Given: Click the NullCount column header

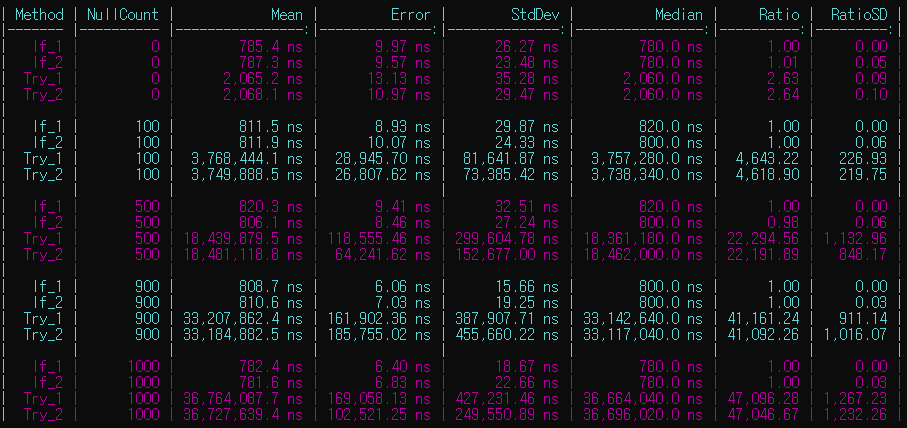Looking at the screenshot, I should pyautogui.click(x=123, y=14).
